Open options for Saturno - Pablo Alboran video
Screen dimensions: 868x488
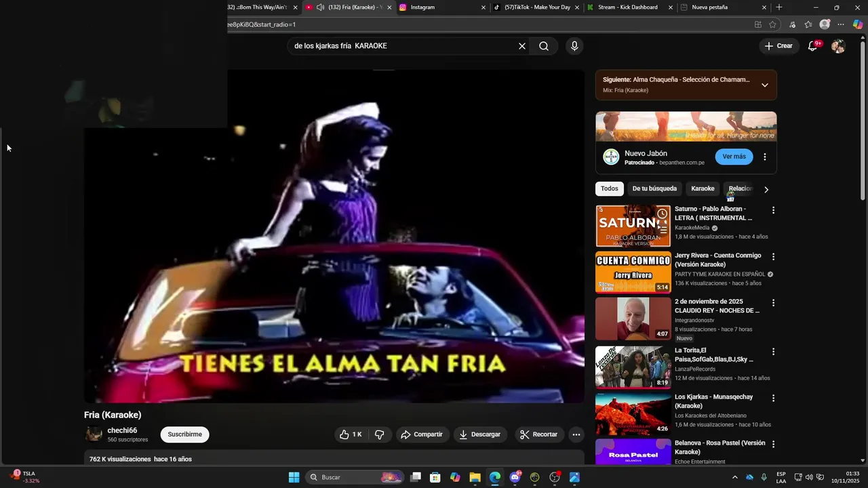[773, 210]
